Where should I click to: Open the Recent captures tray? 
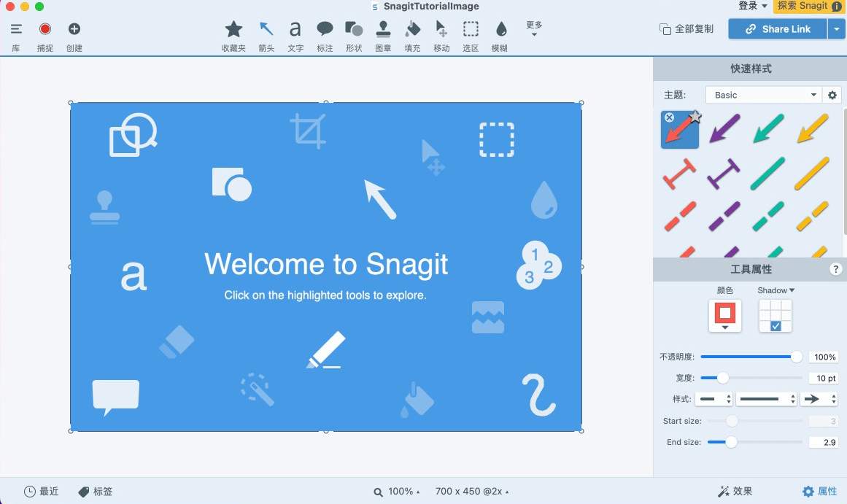click(x=42, y=492)
